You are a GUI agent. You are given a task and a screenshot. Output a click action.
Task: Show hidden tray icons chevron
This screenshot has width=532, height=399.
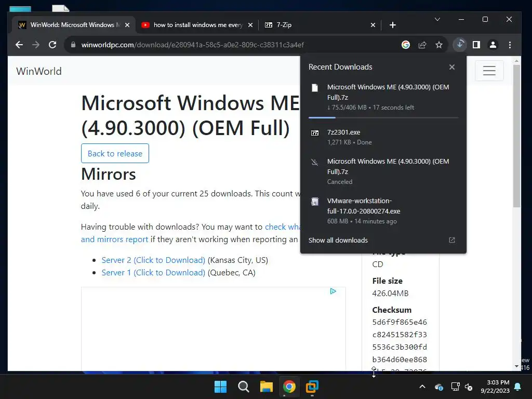422,387
